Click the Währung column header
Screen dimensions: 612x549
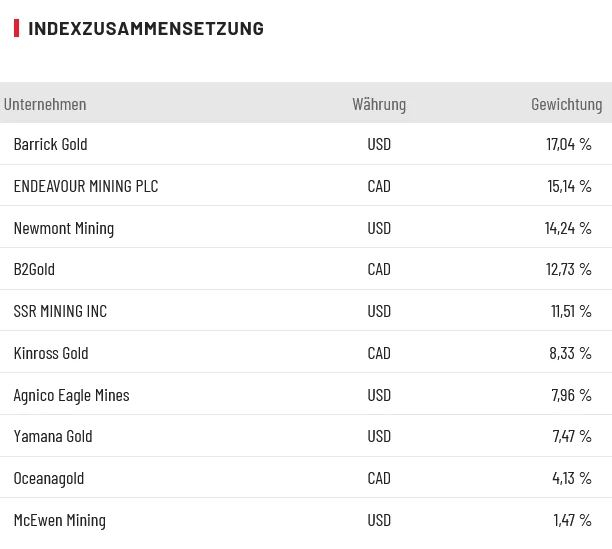379,104
